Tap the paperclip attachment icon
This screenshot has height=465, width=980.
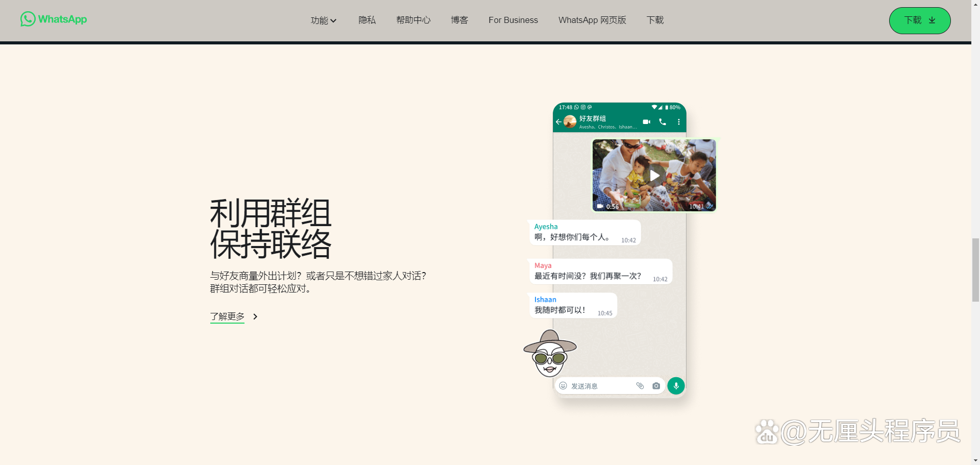(x=640, y=386)
